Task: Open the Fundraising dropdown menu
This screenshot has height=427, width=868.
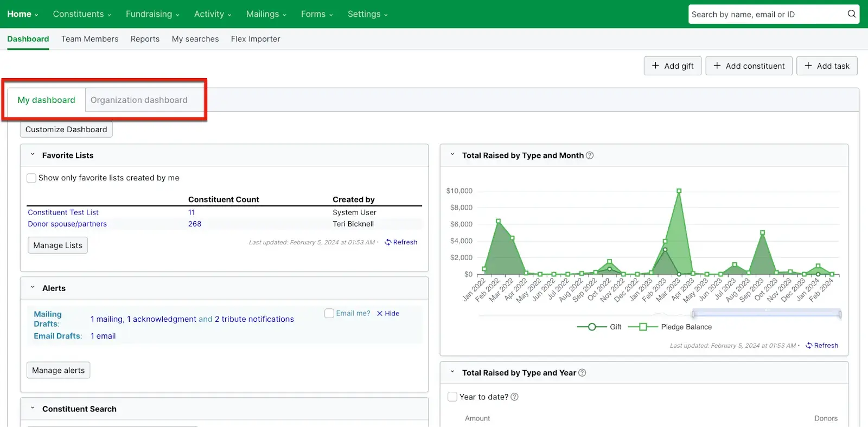Action: (x=152, y=14)
